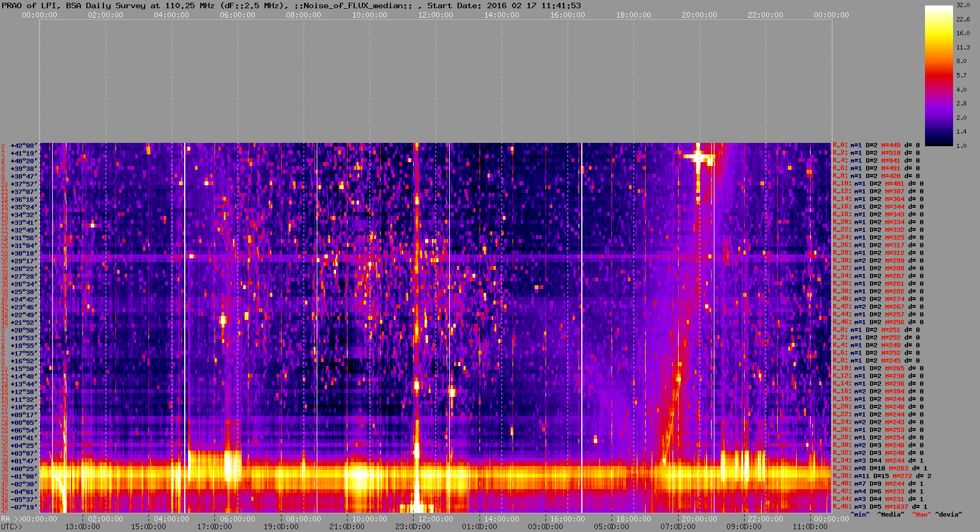This screenshot has height=532, width=980.
Task: Select the stats row with M=941
Action: click(876, 161)
